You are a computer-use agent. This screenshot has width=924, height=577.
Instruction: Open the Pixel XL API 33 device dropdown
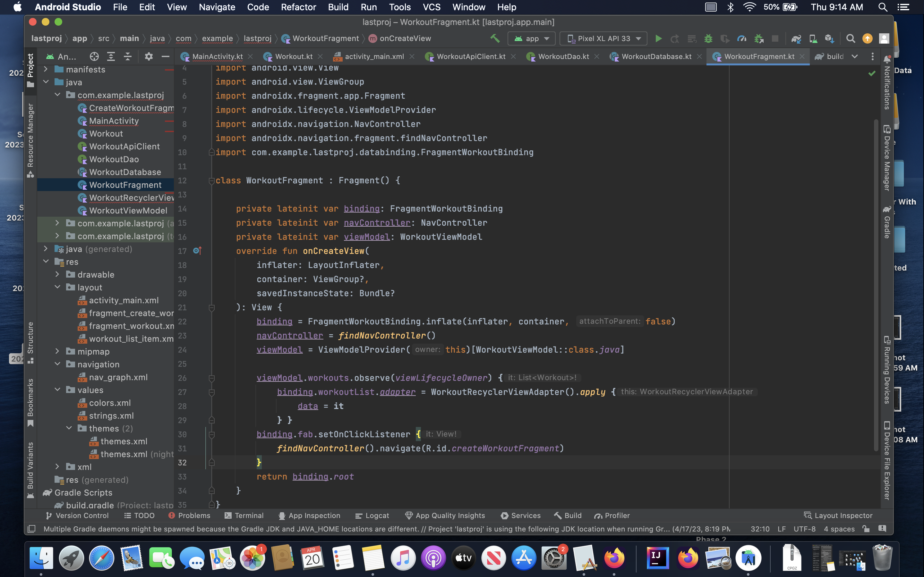pos(604,38)
